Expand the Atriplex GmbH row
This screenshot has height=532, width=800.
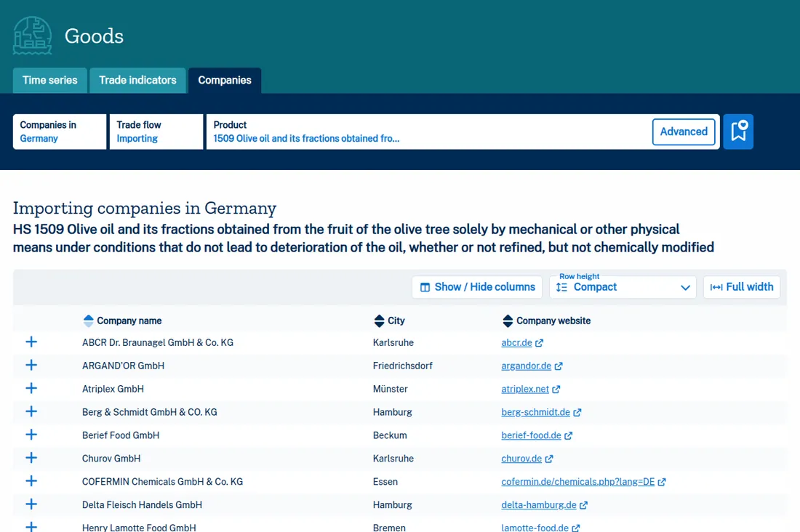(x=31, y=388)
